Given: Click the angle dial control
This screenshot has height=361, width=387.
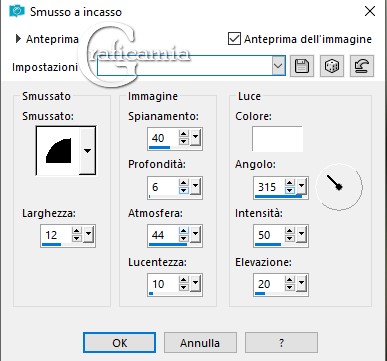Looking at the screenshot, I should coord(339,187).
